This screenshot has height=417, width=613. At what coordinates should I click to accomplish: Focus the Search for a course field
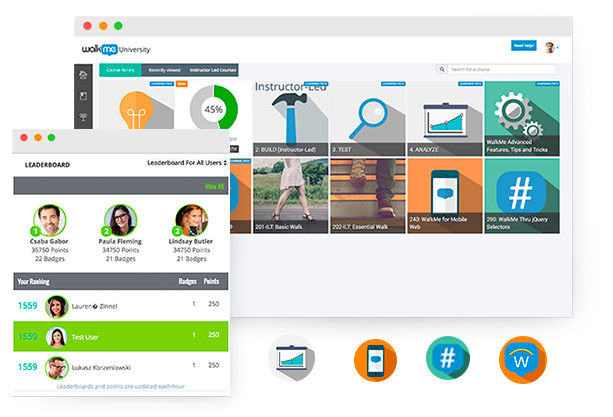[502, 69]
